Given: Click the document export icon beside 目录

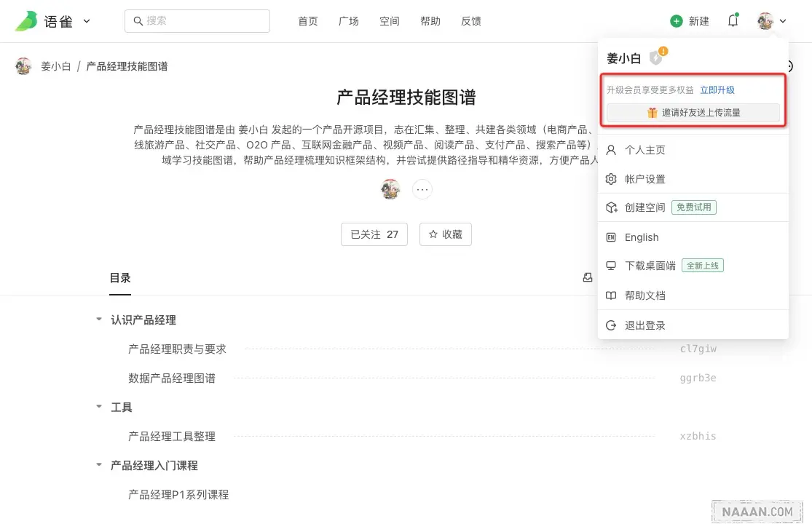Looking at the screenshot, I should pos(588,277).
